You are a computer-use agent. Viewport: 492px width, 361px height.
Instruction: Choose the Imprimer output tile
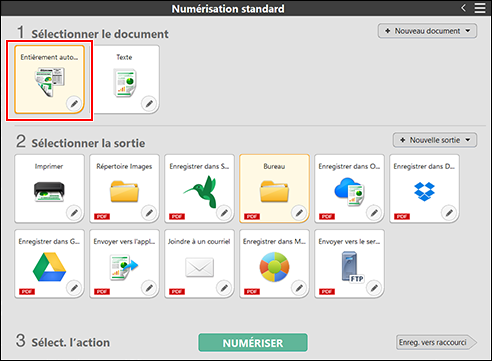pos(49,188)
